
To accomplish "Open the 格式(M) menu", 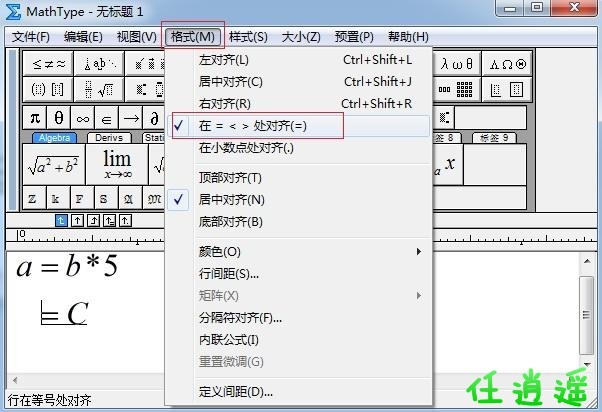I will point(193,37).
